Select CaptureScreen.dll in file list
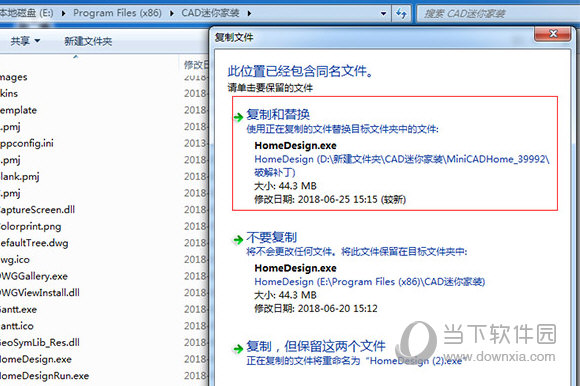 pos(38,210)
